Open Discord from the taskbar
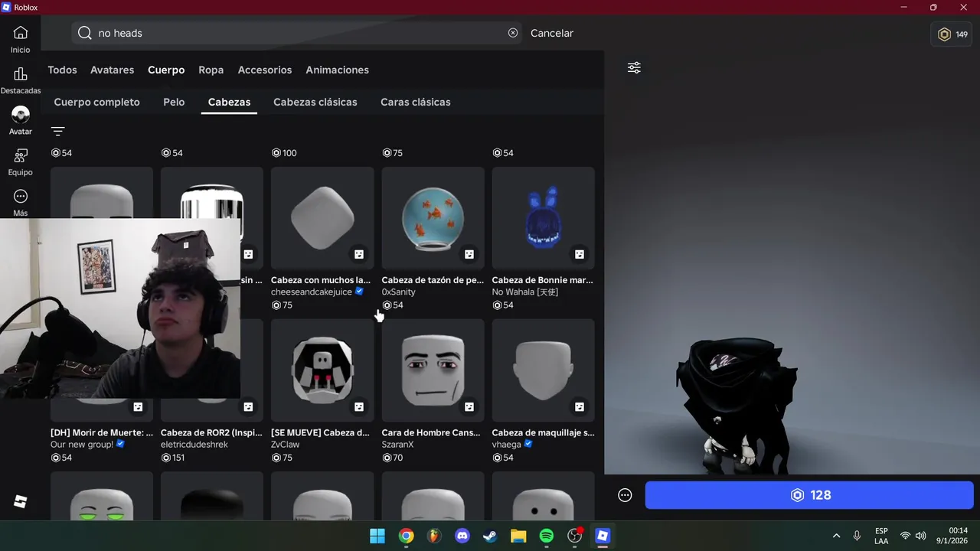 point(462,536)
